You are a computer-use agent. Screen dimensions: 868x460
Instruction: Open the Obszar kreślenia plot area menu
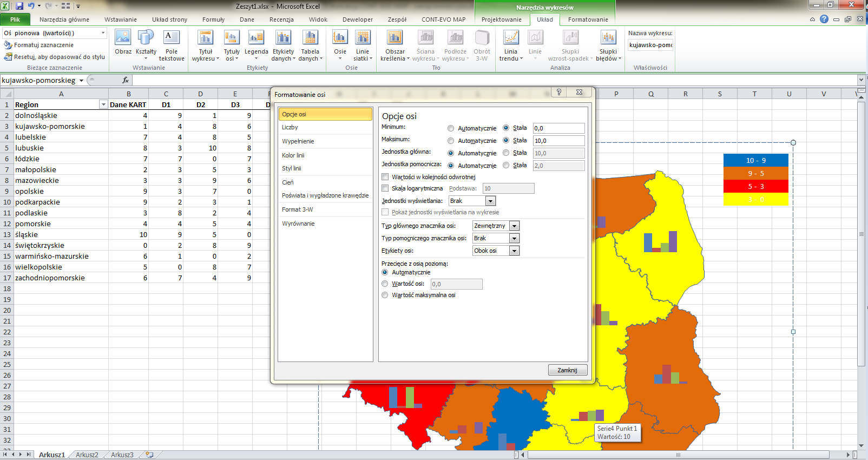[395, 45]
